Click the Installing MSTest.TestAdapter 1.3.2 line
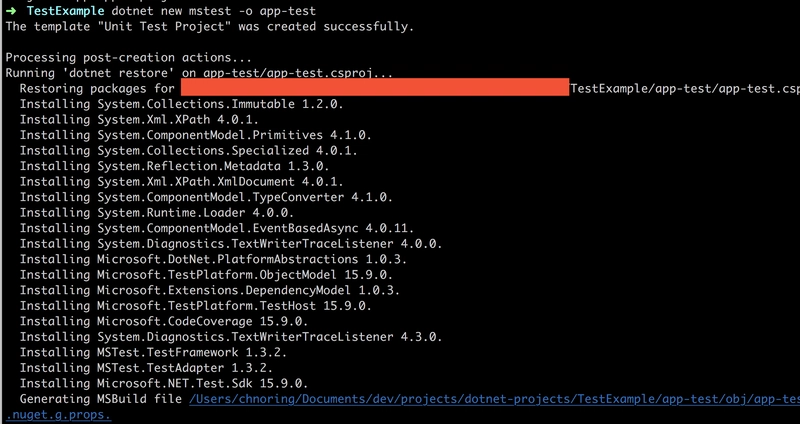The width and height of the screenshot is (800, 424). pos(146,368)
